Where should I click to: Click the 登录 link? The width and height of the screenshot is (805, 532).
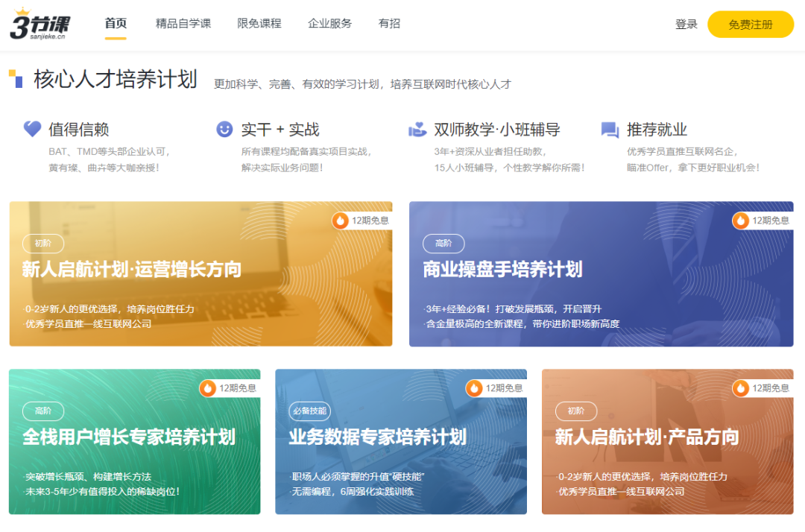[x=686, y=24]
